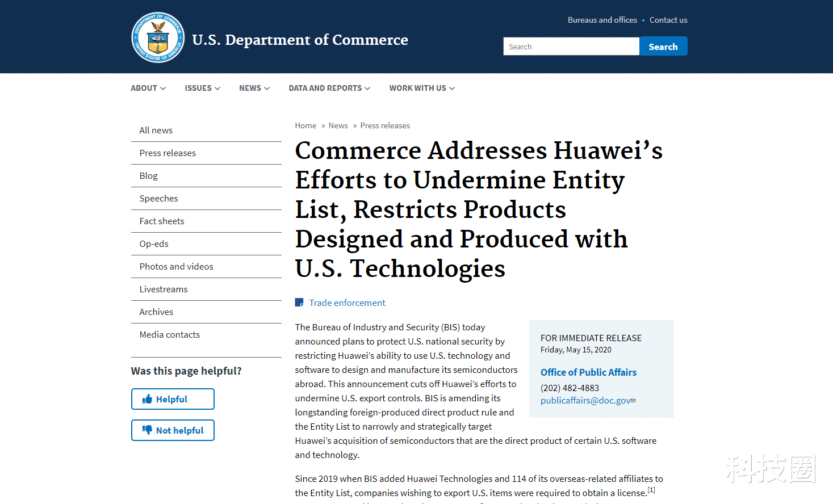Go to Livestreams sidebar item
Viewport: 833px width, 504px height.
point(206,289)
